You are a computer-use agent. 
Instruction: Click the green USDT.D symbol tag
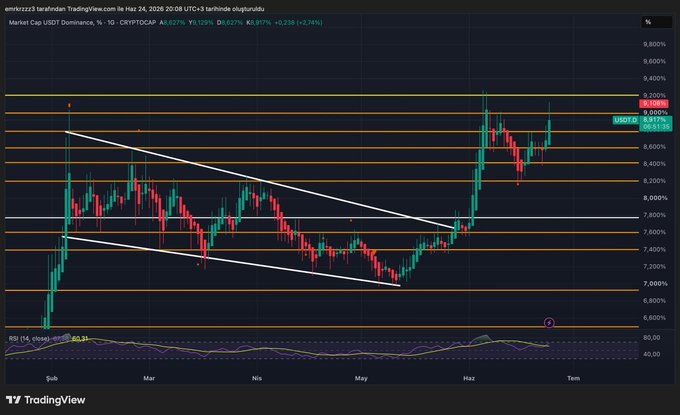pos(625,120)
